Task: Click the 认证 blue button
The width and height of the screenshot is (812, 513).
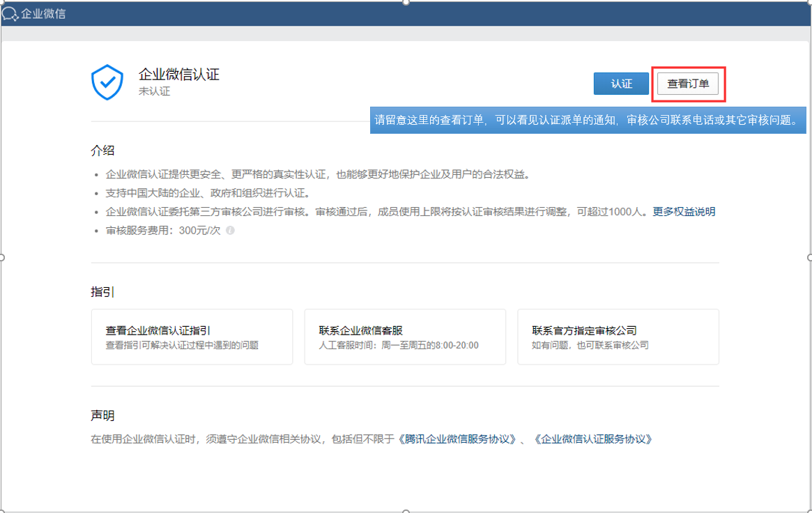Action: [x=620, y=83]
